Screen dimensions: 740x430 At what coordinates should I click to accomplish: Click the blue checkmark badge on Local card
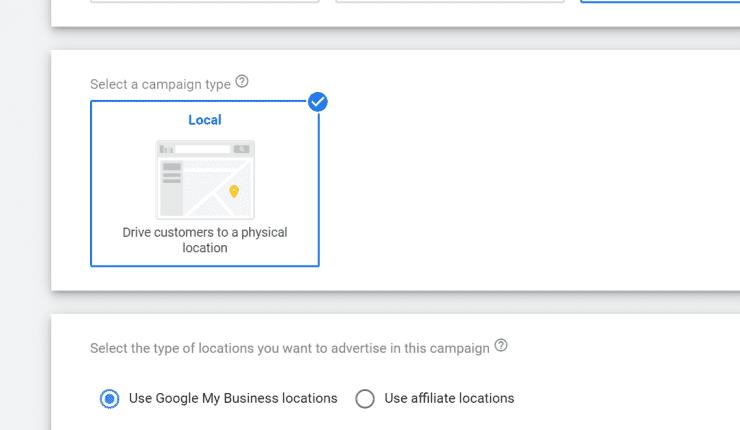click(318, 101)
